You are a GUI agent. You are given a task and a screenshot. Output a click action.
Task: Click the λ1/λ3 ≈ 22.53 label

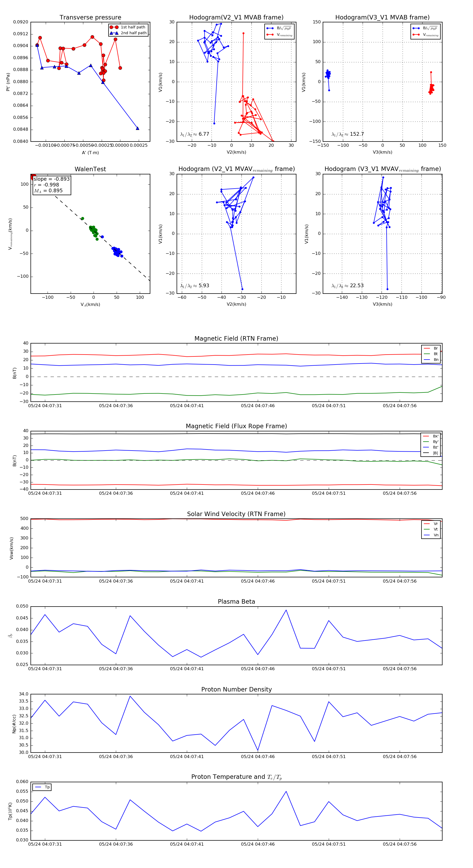click(347, 286)
